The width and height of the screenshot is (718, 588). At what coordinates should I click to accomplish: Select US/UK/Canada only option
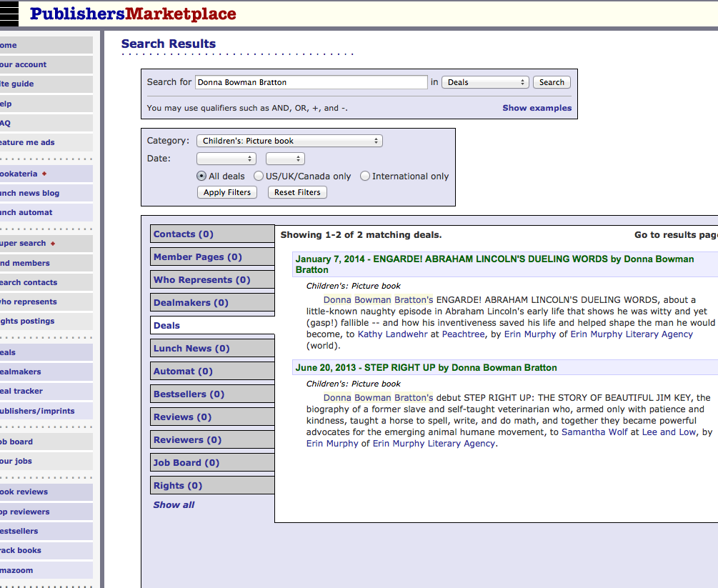259,176
